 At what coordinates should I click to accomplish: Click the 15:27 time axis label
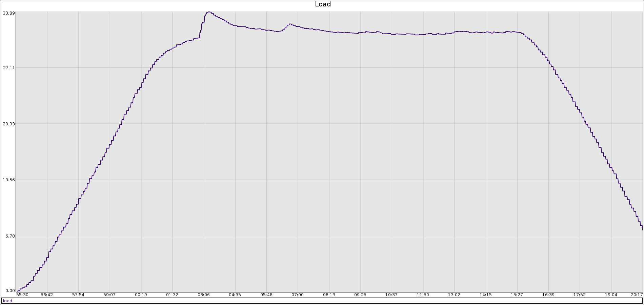(x=517, y=295)
